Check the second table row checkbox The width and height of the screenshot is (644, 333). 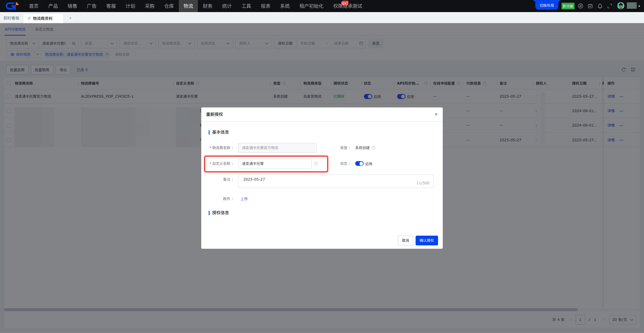pyautogui.click(x=9, y=111)
